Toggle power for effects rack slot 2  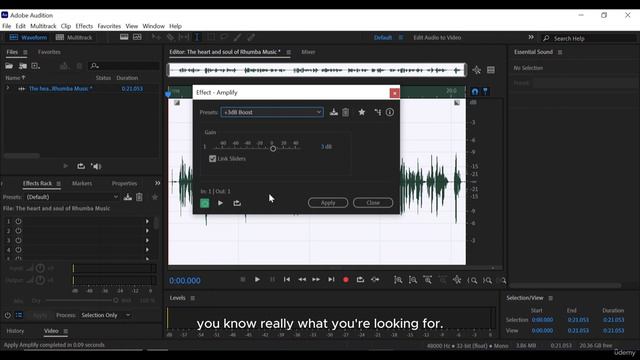pyautogui.click(x=18, y=231)
